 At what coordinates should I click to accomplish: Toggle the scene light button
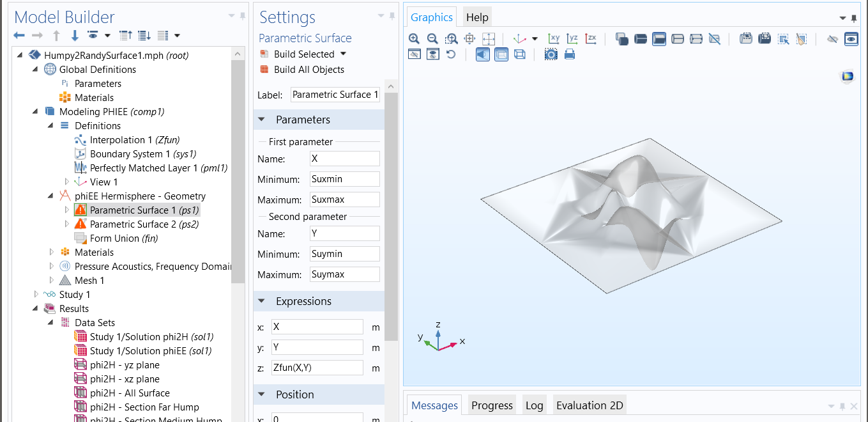[483, 55]
